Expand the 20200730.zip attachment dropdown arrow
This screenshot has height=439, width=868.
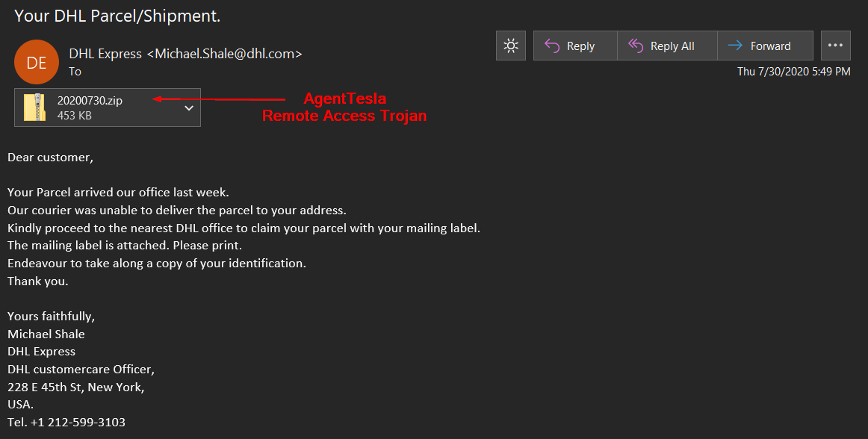(x=189, y=108)
